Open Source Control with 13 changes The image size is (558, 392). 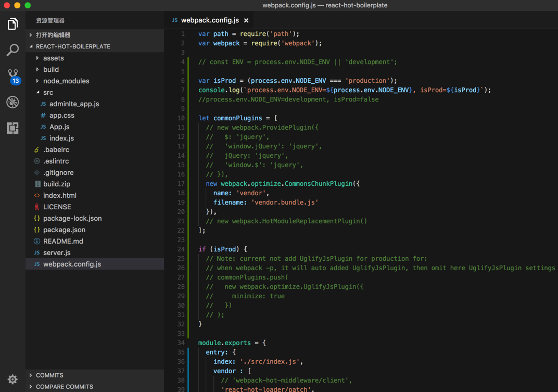(12, 75)
